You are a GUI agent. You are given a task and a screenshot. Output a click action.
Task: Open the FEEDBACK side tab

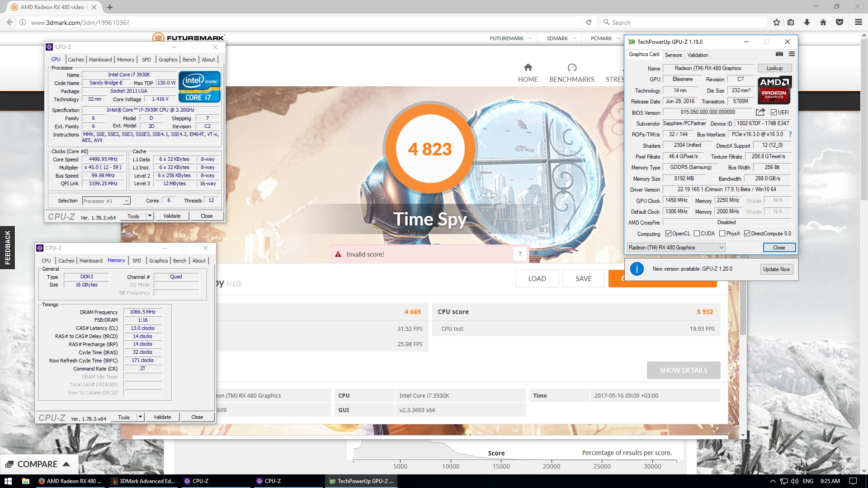coord(7,247)
